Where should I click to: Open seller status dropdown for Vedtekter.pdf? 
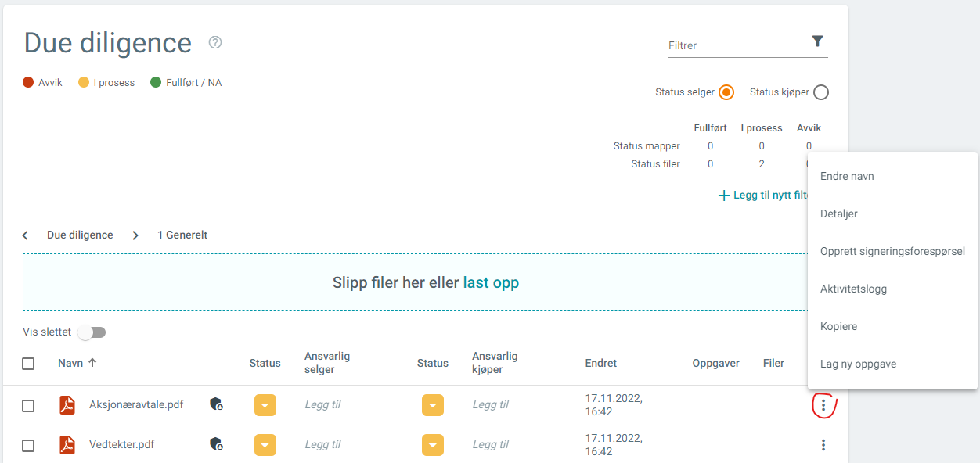(x=265, y=445)
